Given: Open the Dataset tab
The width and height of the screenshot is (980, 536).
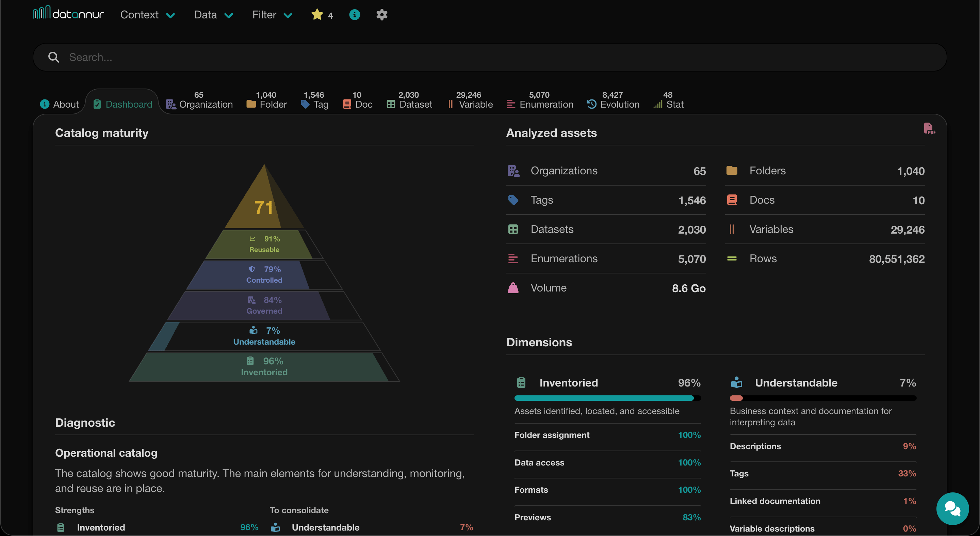Looking at the screenshot, I should pos(409,100).
